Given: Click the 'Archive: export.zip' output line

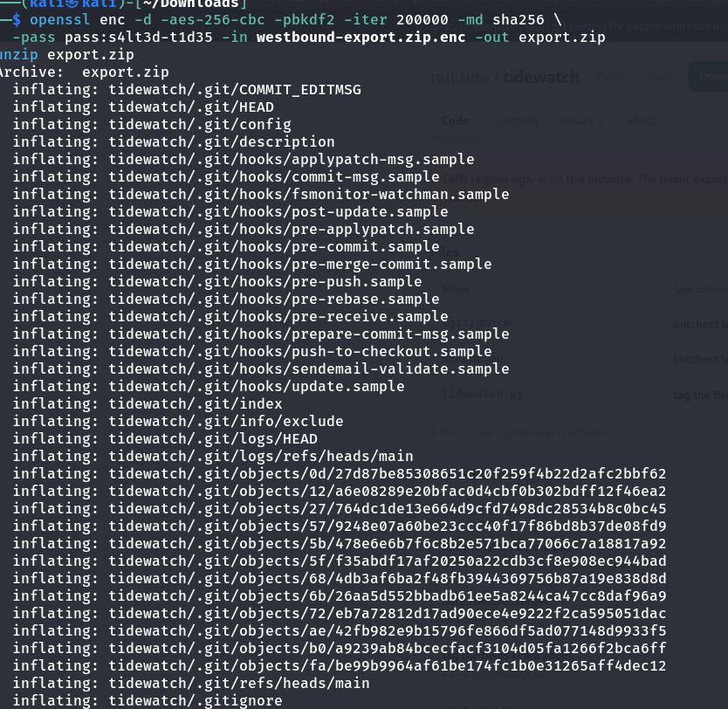Looking at the screenshot, I should pos(84,72).
